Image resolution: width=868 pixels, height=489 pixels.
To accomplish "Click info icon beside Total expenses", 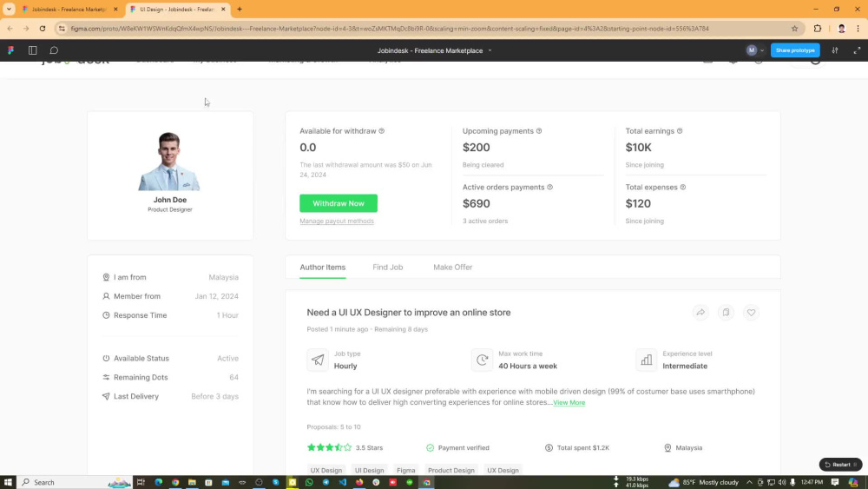I will tap(682, 188).
